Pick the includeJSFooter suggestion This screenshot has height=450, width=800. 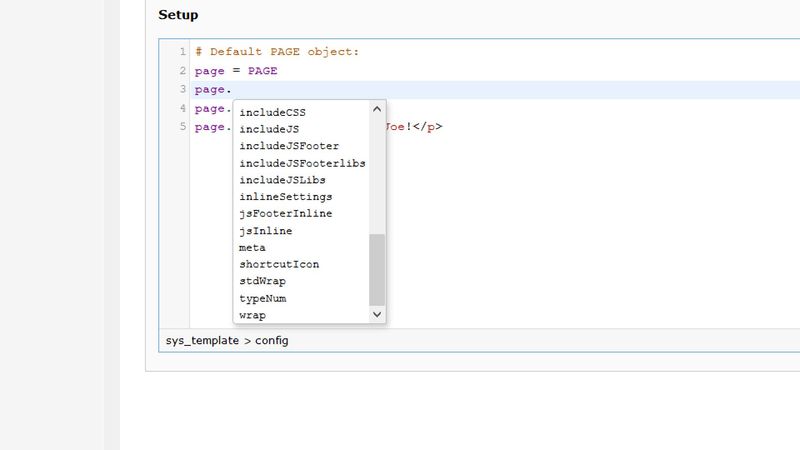289,146
